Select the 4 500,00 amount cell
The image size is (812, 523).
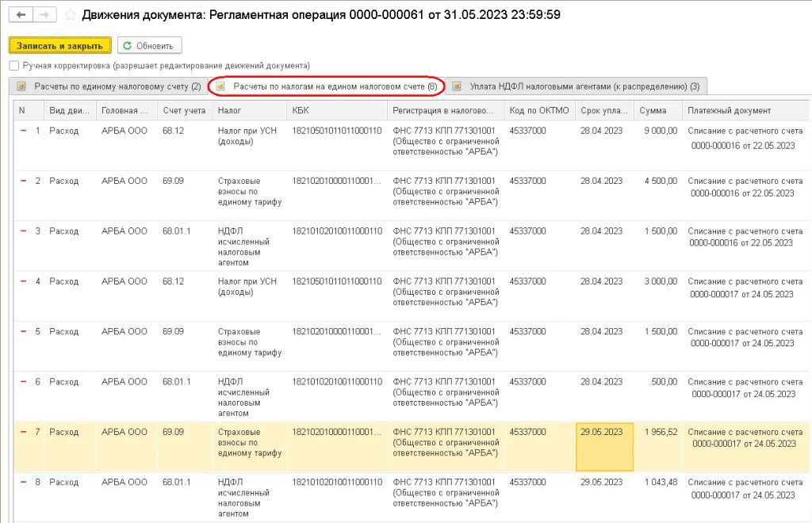tap(661, 181)
